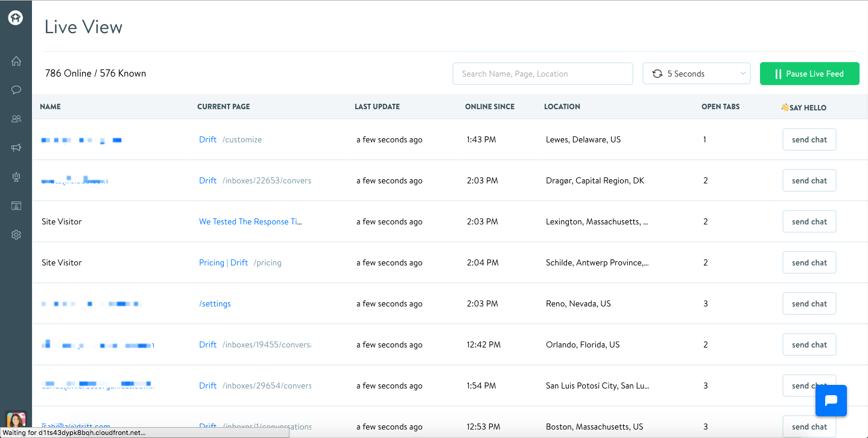Open the /settings page link
This screenshot has height=438, width=868.
click(x=215, y=303)
